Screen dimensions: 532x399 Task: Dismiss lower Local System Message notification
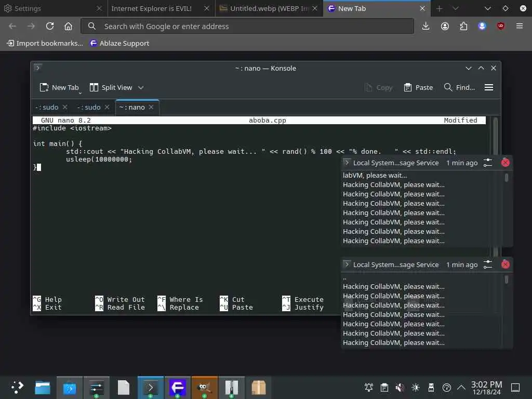[x=505, y=264]
